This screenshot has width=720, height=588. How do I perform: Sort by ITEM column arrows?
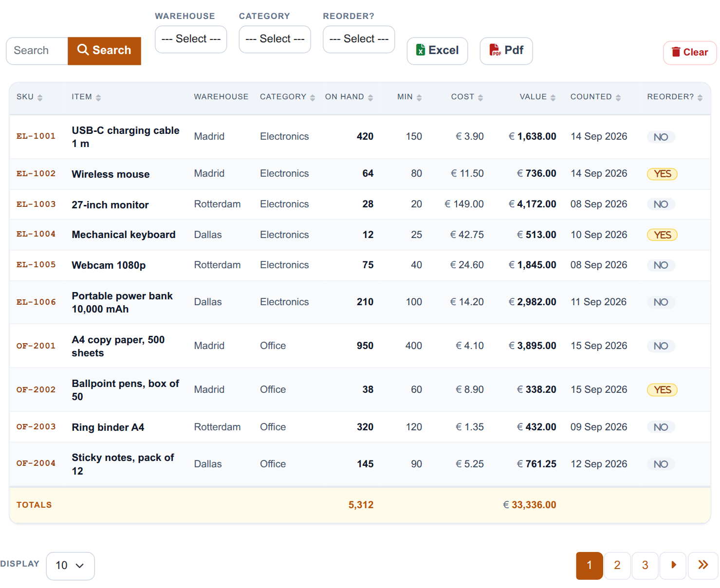[x=98, y=97]
